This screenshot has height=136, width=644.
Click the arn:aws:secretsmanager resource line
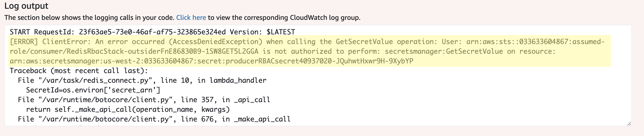click(211, 61)
